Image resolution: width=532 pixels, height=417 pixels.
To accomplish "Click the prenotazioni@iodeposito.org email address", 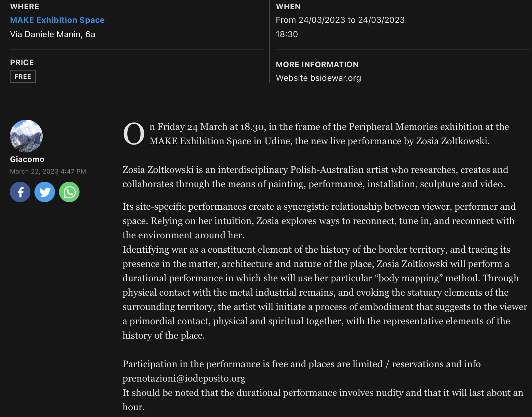I will click(x=184, y=378).
